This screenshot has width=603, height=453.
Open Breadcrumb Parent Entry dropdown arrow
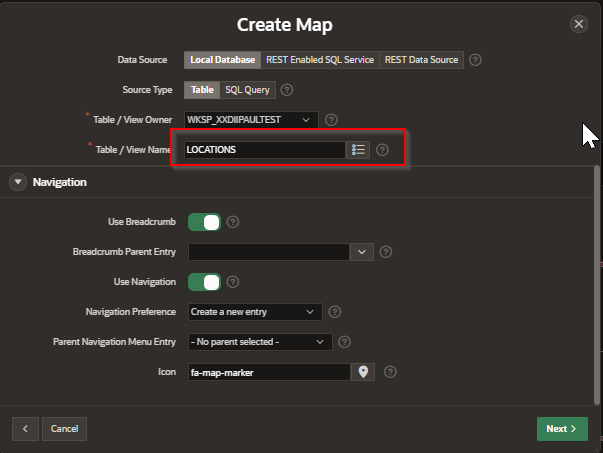[x=361, y=252]
